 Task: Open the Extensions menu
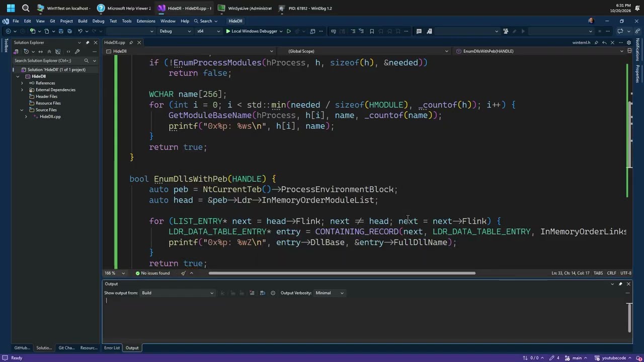click(146, 21)
